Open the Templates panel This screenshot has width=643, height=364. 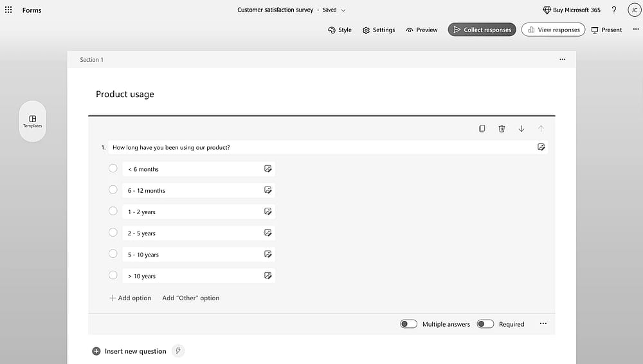pos(32,122)
